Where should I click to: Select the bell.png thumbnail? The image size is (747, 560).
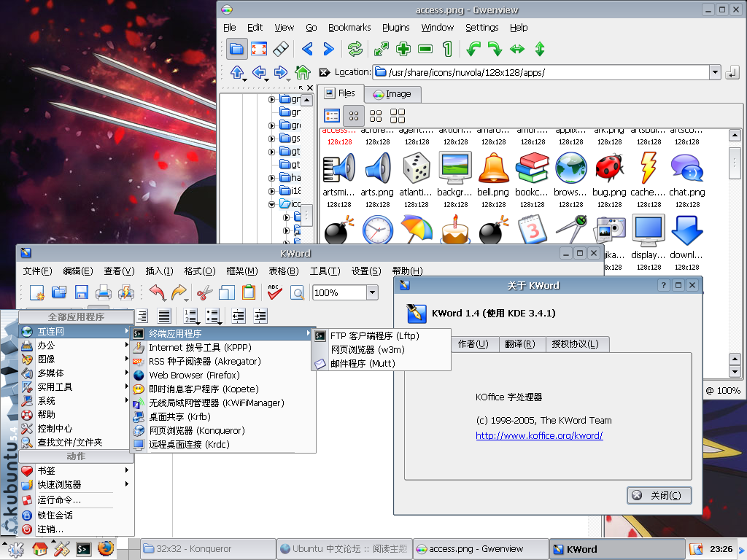[493, 168]
